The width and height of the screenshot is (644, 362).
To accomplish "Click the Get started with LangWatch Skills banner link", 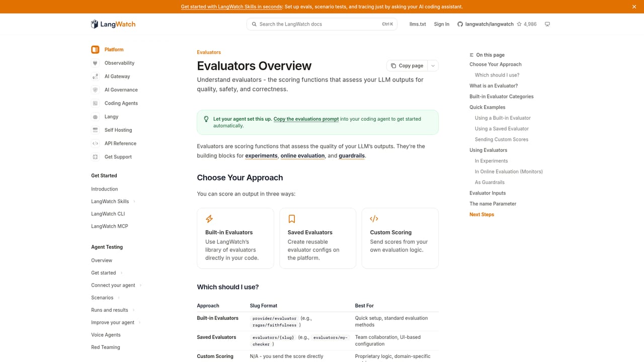I will point(231,7).
